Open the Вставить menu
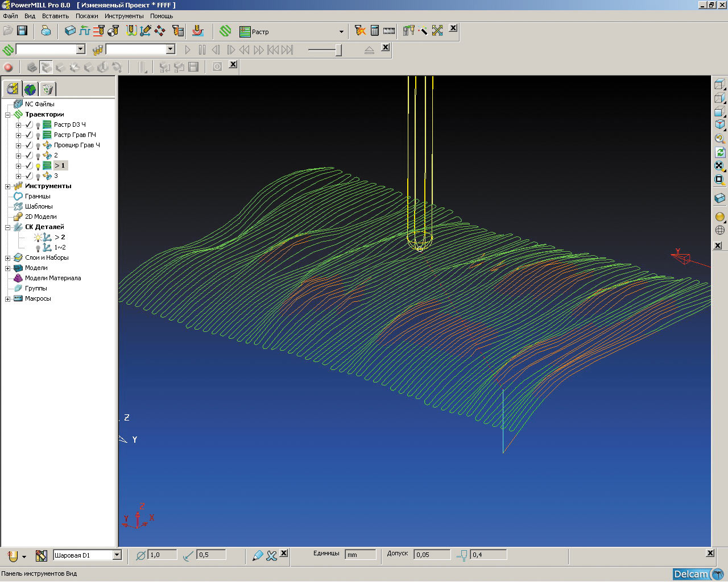 pos(55,16)
